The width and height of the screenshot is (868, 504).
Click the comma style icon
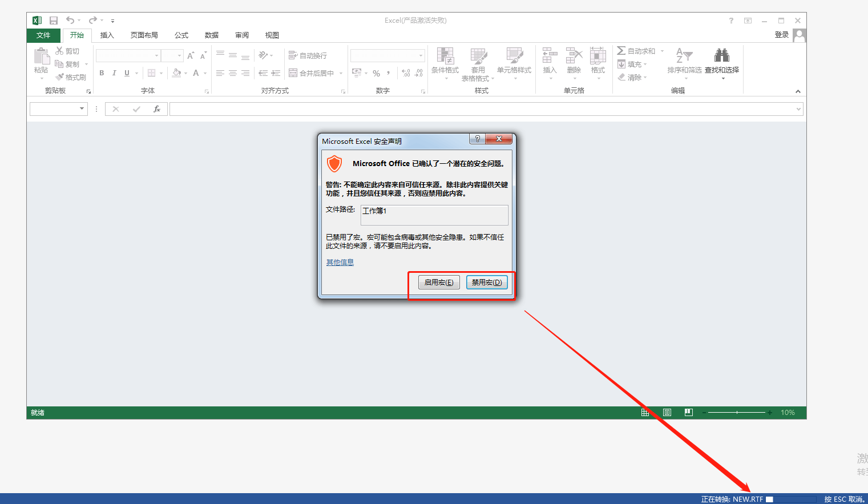[x=389, y=73]
